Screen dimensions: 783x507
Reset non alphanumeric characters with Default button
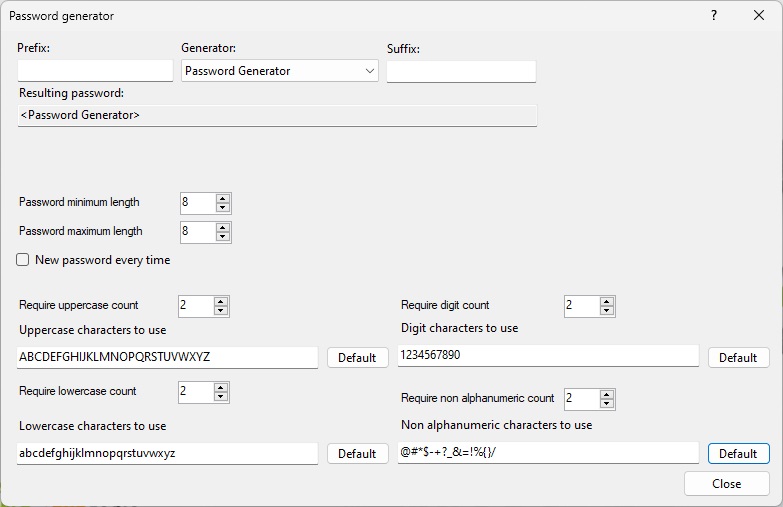click(x=738, y=453)
